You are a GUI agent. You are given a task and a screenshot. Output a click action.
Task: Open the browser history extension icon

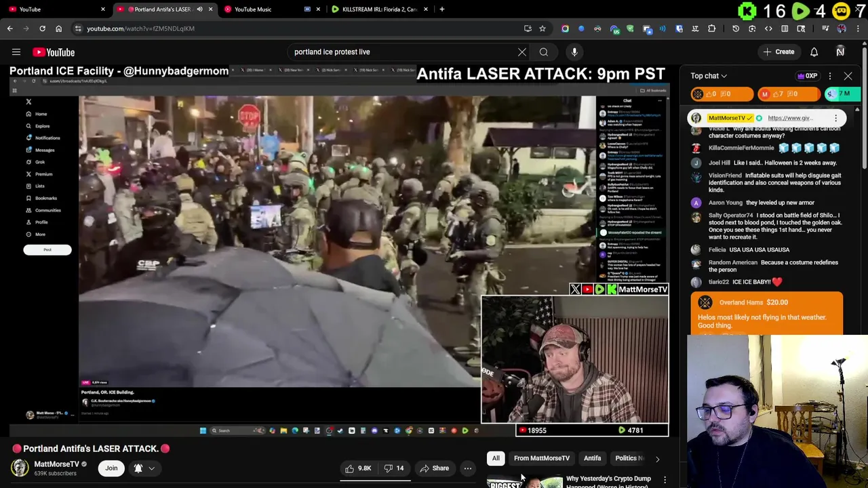[736, 28]
